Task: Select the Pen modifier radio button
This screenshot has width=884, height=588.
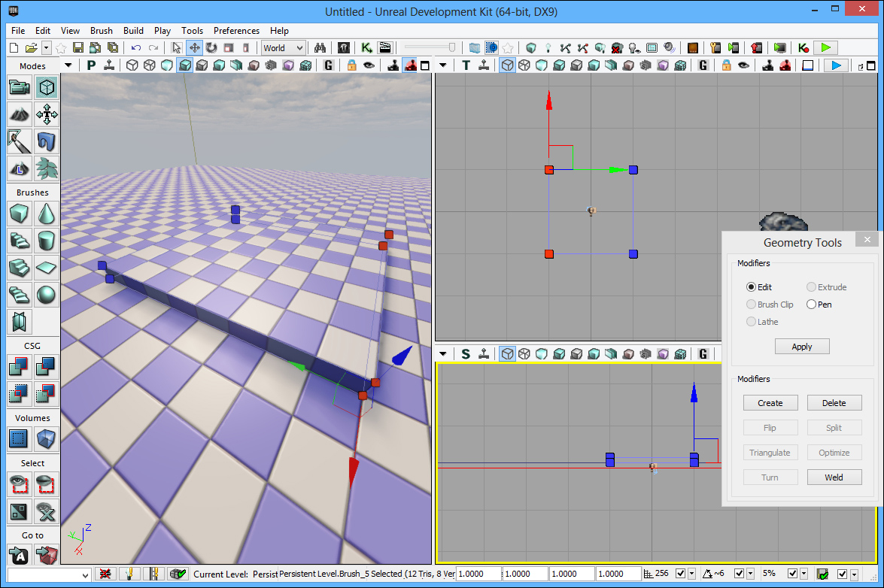Action: 811,305
